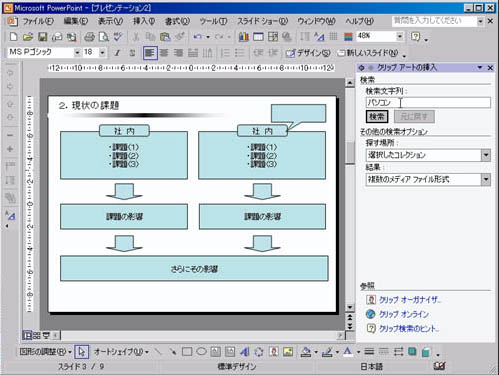The height and width of the screenshot is (375, 499).
Task: Click the Undo arrow icon
Action: pyautogui.click(x=198, y=37)
